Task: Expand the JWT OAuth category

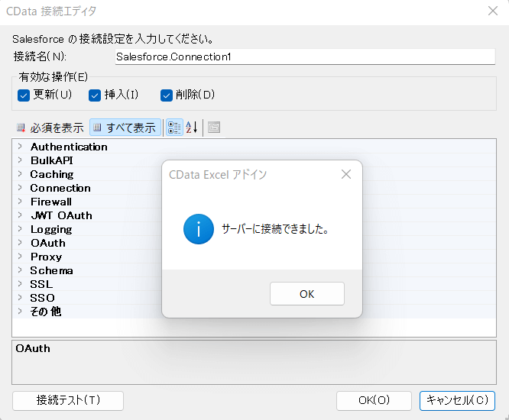Action: click(x=20, y=215)
